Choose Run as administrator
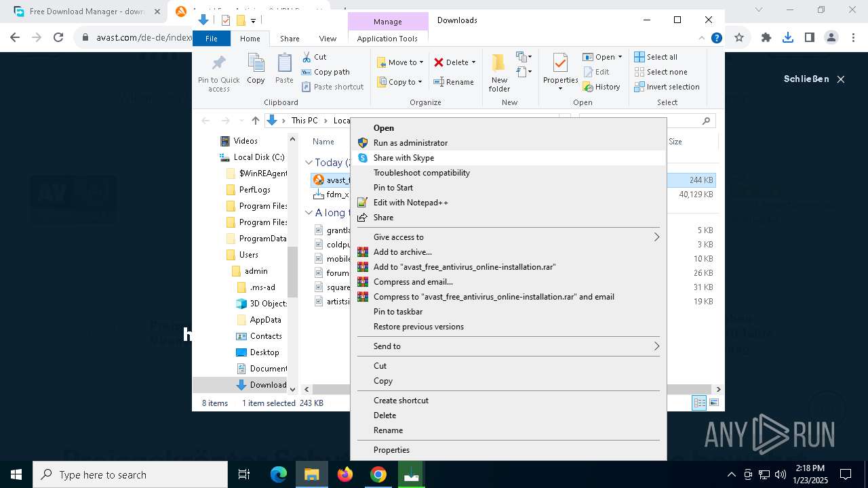Screen dimensions: 868x488 [509, 143]
